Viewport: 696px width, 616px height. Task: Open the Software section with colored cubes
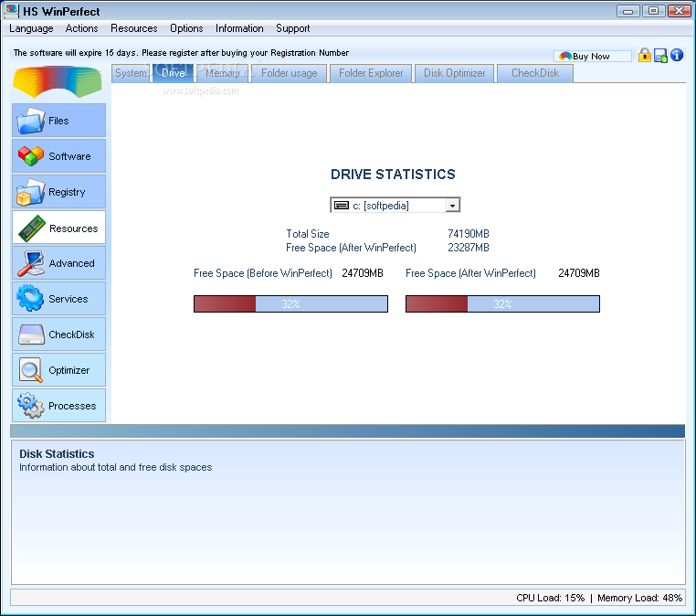tap(58, 156)
